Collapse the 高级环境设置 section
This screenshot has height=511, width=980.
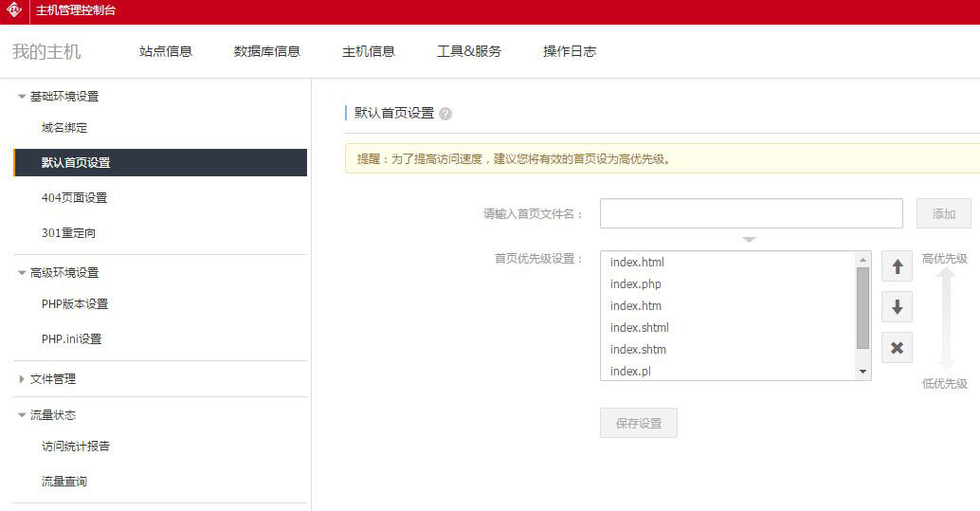click(x=22, y=273)
